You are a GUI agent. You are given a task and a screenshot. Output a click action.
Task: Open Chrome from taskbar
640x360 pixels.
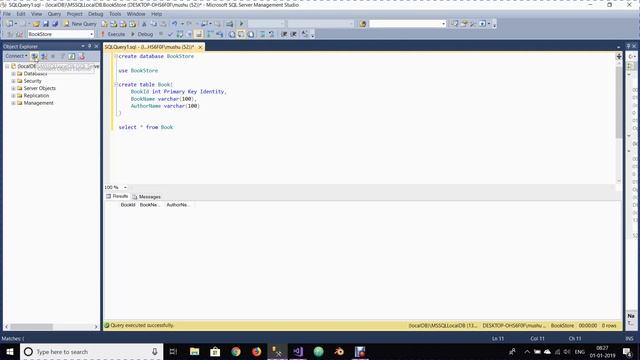[x=236, y=351]
